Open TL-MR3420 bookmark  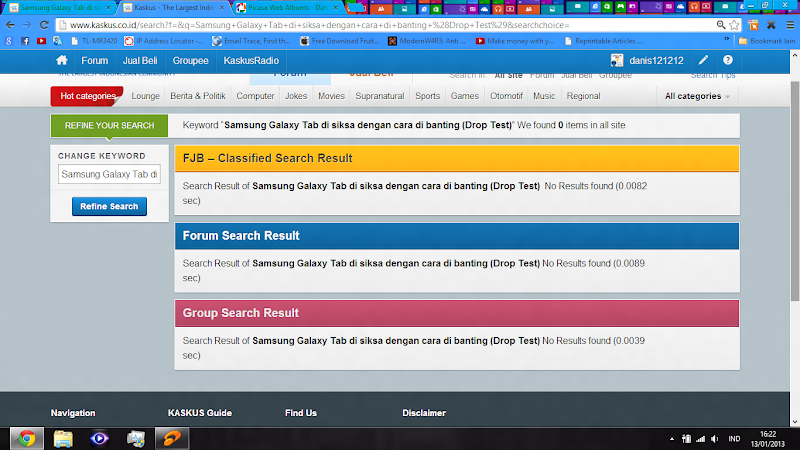(x=93, y=41)
